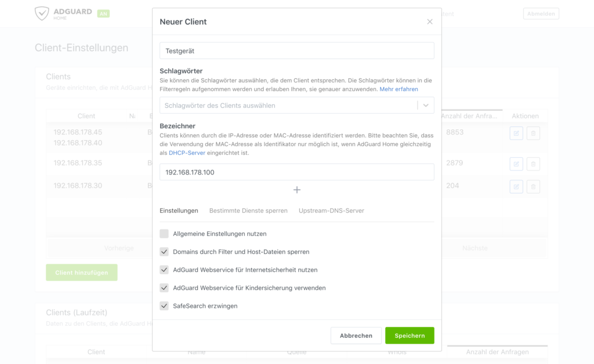Edit the client 192.168.178.35 entry

[x=516, y=164]
